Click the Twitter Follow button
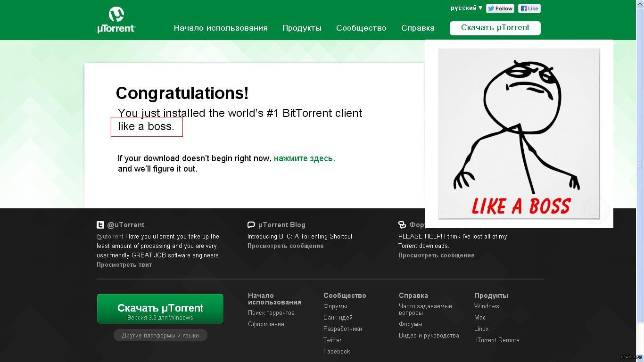Viewport: 644px width, 362px height. 500,8
